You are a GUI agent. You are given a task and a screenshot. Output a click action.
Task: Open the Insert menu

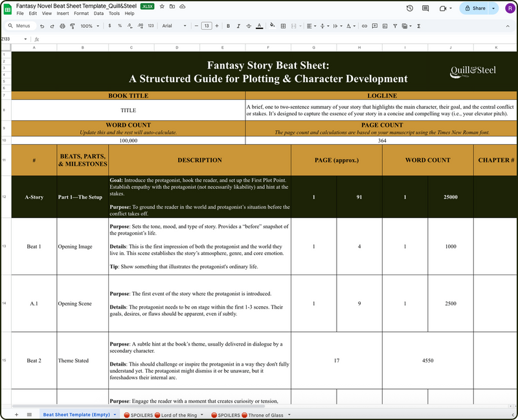(63, 14)
